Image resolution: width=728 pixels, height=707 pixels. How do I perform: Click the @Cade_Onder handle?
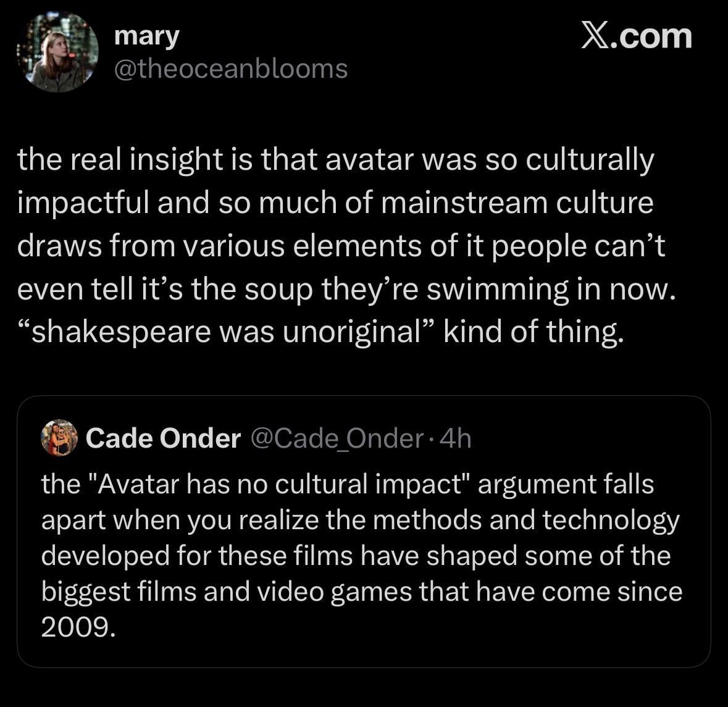[337, 438]
